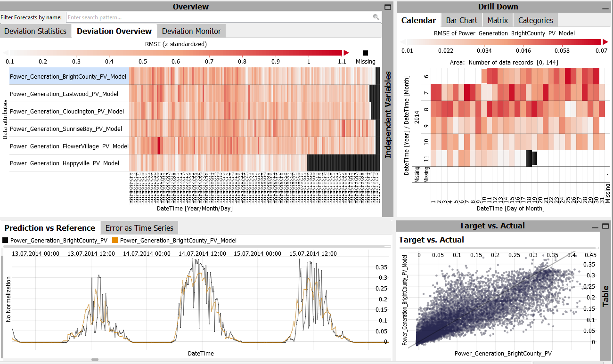Switch to the Deviation Monitor tab
The width and height of the screenshot is (613, 364).
point(191,31)
